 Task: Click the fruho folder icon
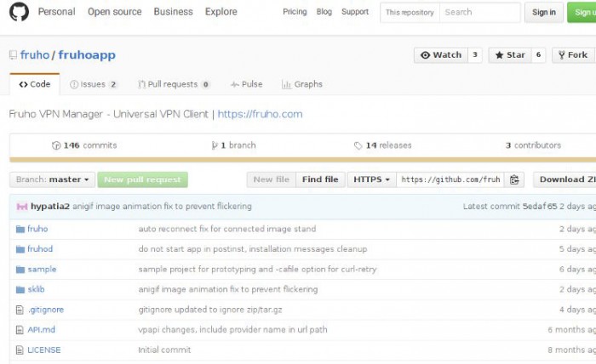tap(20, 230)
